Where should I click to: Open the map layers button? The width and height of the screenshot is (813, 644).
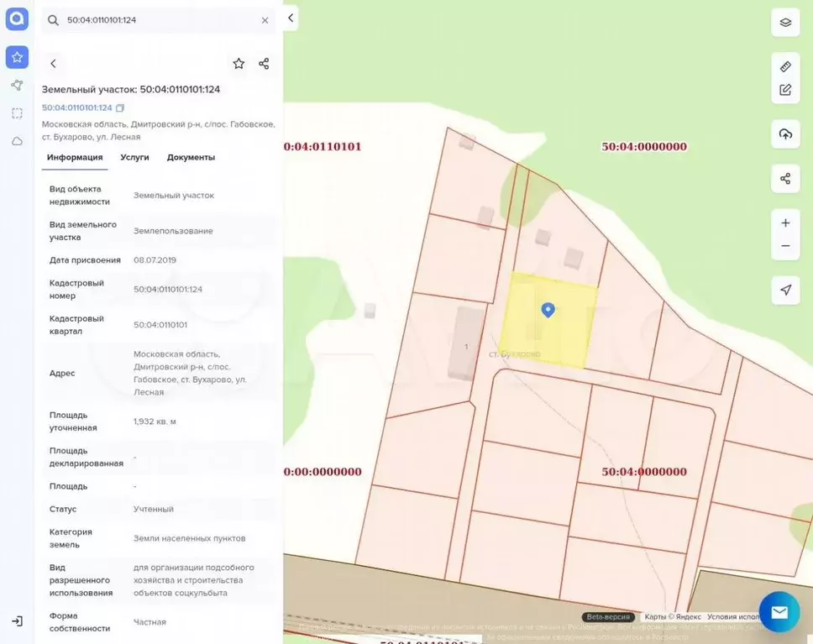[785, 23]
